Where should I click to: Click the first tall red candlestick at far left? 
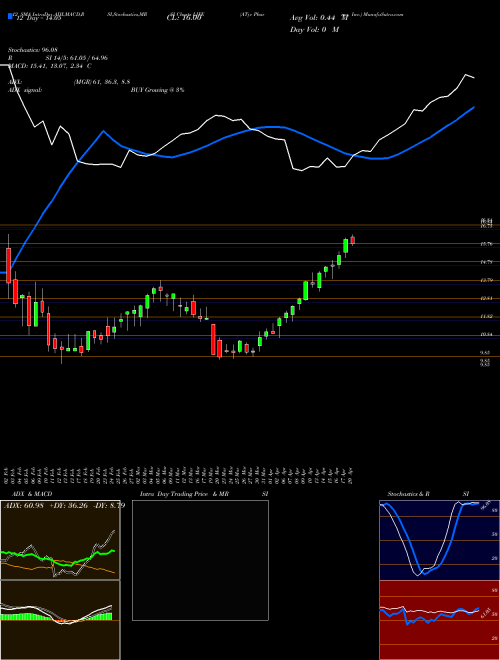[x=8, y=265]
